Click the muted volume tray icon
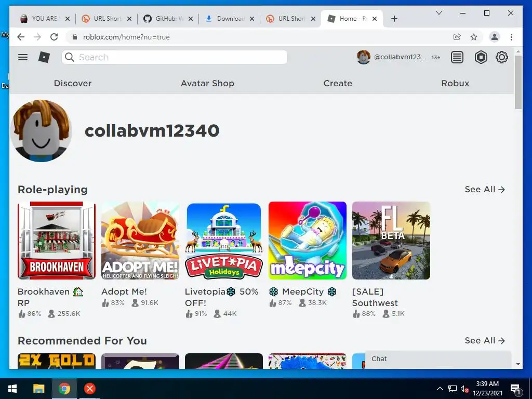 464,389
